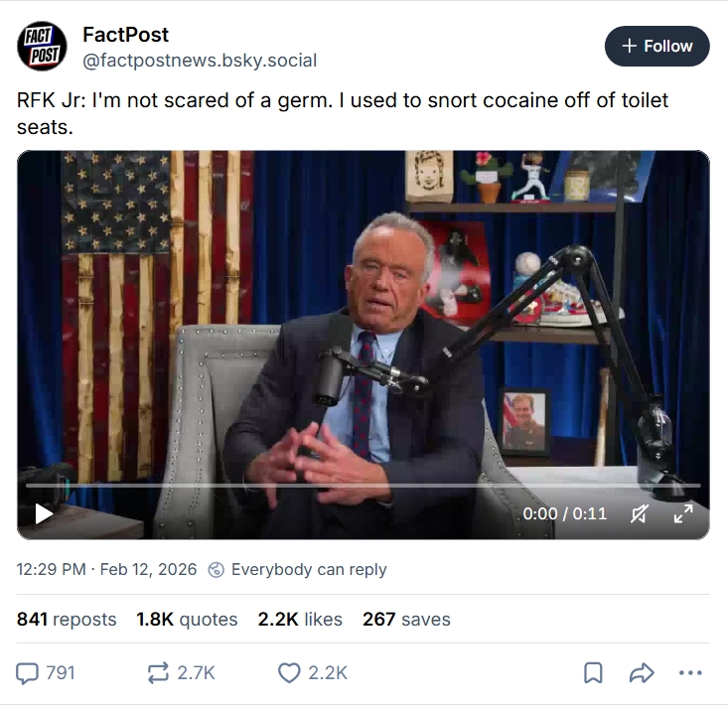Screen dimensions: 728x709
Task: Share the post via arrow icon
Action: 642,672
